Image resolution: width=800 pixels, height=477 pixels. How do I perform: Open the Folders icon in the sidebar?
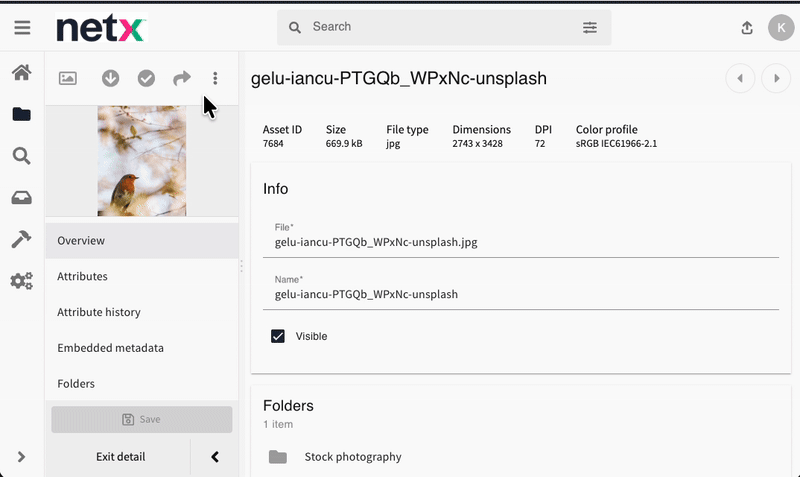(21, 114)
